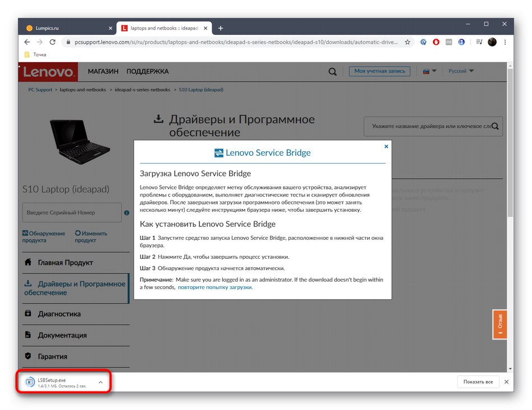Click повторите попытку загрузки link

[x=215, y=287]
